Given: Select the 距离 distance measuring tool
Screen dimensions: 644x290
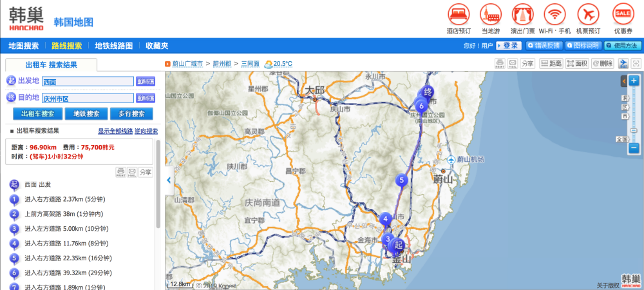Looking at the screenshot, I should (551, 63).
